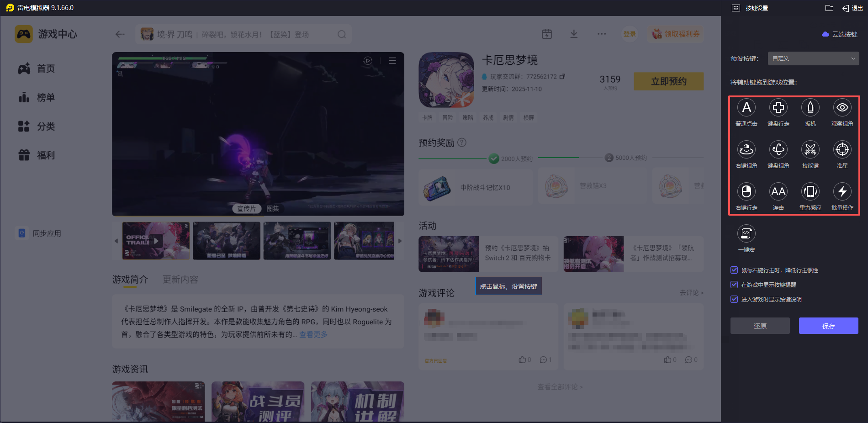
Task: Open the Switch 2 giveaway activity card
Action: 488,254
